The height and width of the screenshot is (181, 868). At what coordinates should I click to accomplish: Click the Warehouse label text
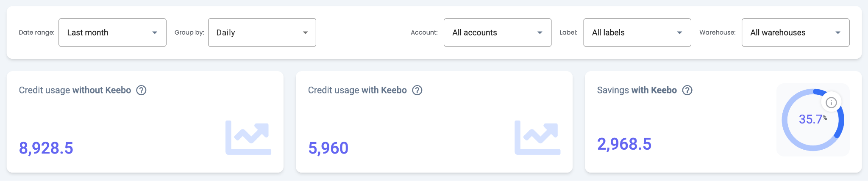(x=717, y=33)
